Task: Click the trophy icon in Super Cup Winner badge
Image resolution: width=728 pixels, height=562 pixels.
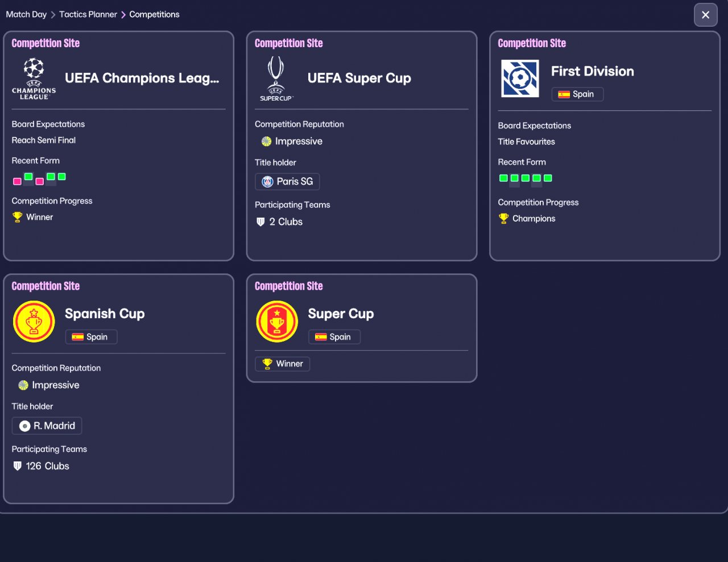Action: (267, 364)
